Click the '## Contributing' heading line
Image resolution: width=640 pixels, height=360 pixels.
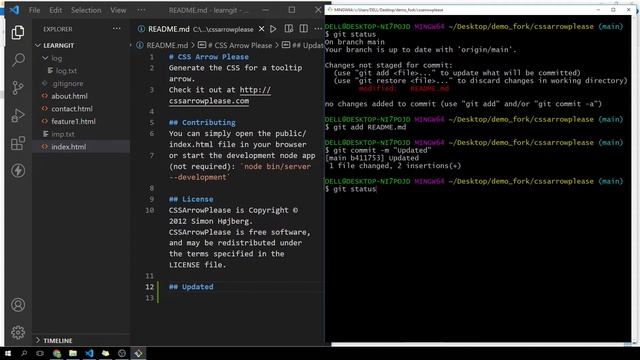202,122
